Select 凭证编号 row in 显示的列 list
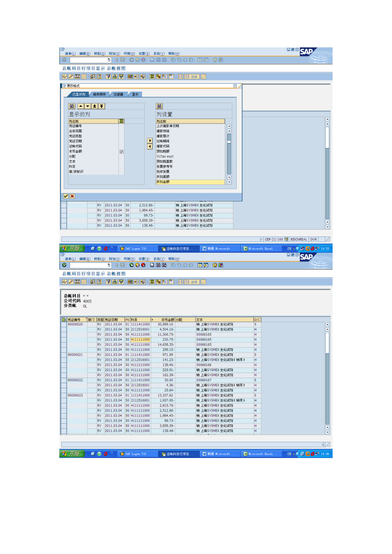392x554 pixels. click(x=93, y=126)
